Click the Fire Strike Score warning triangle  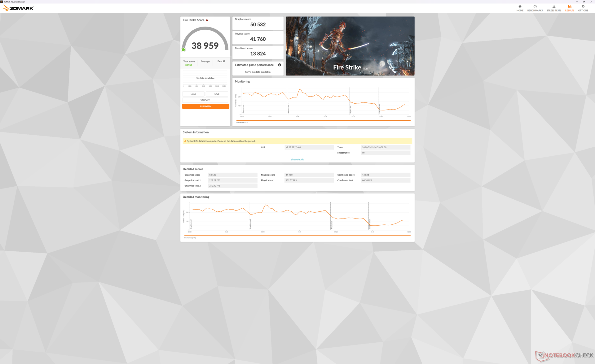(x=207, y=20)
